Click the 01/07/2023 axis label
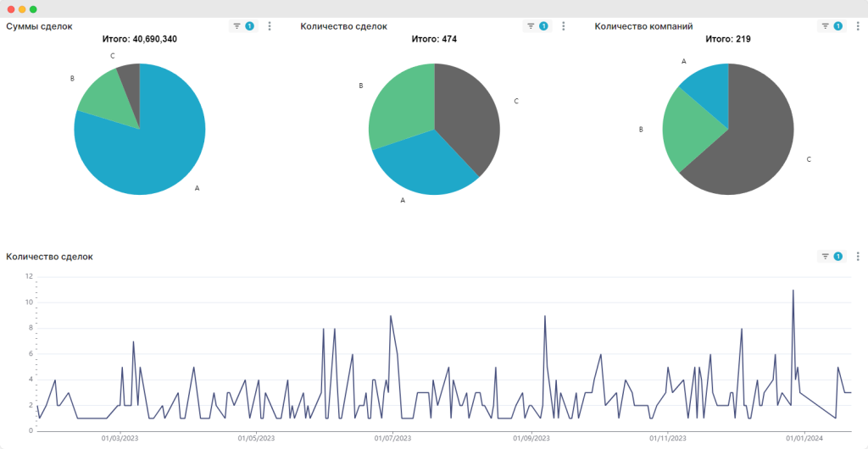This screenshot has height=449, width=868. 393,438
